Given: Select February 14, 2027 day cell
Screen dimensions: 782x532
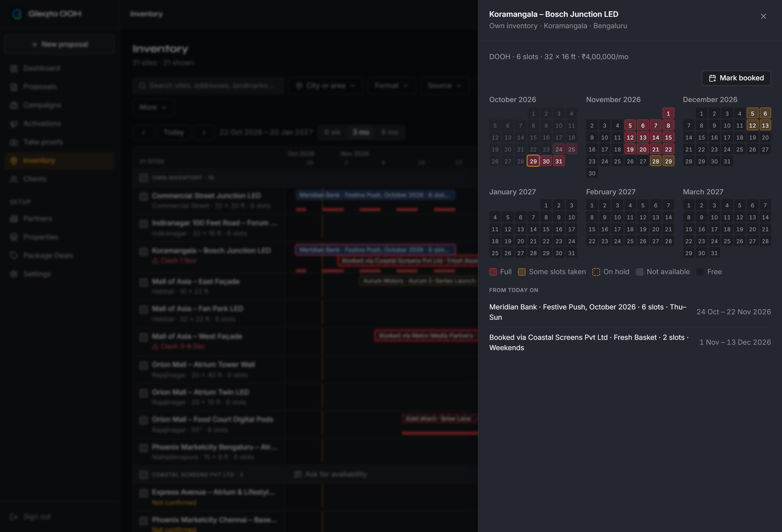Looking at the screenshot, I should tap(668, 217).
